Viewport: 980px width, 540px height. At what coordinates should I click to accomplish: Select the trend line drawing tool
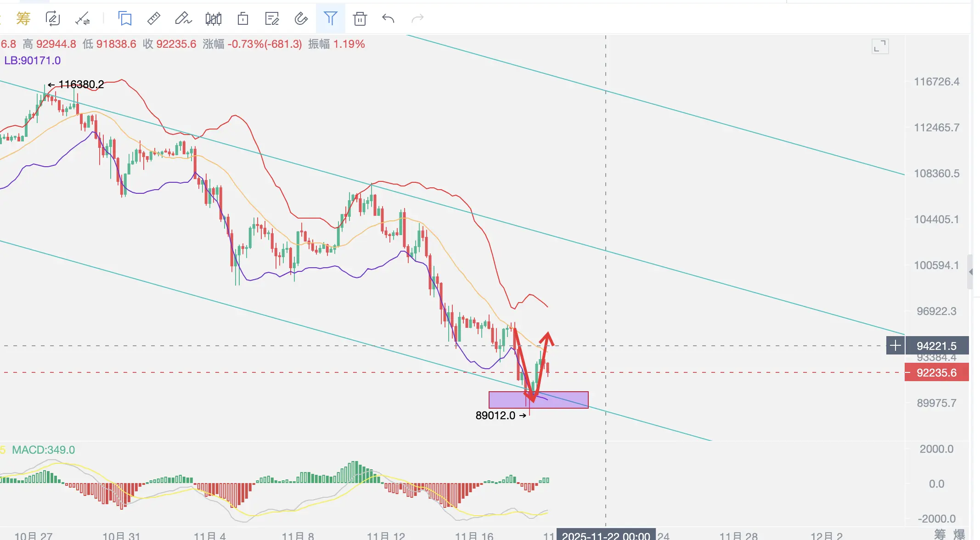click(83, 19)
